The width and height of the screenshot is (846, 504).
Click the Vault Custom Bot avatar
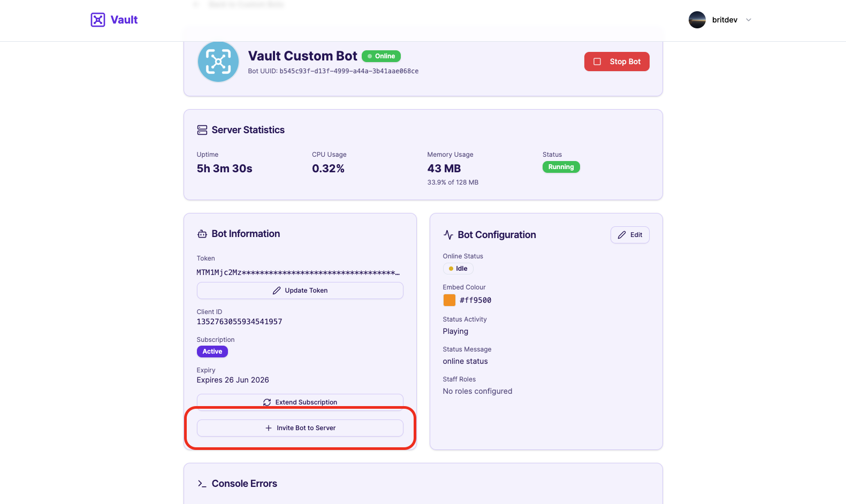point(218,62)
